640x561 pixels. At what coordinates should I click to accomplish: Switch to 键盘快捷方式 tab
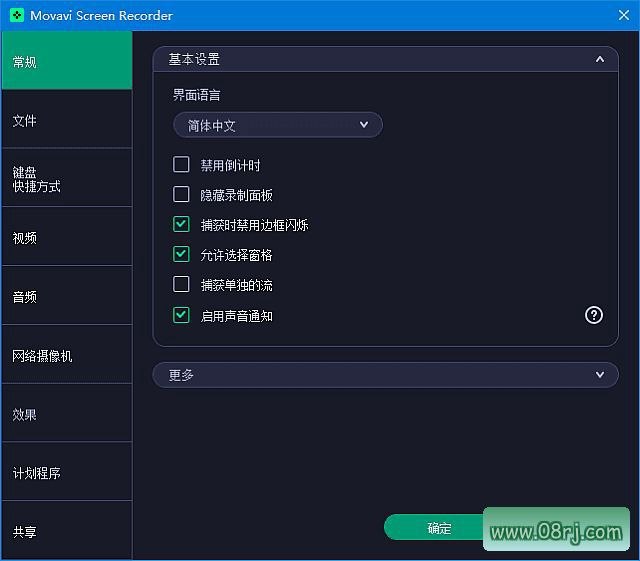[67, 178]
